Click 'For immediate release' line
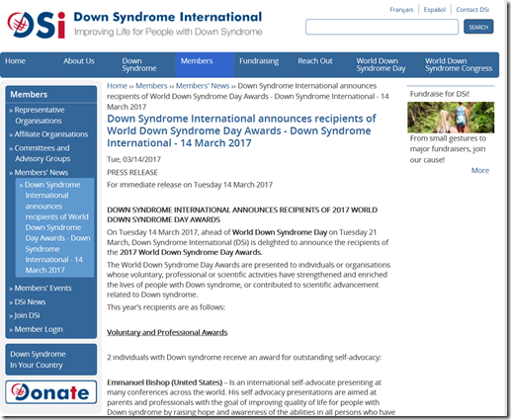The image size is (511, 420). tap(190, 185)
